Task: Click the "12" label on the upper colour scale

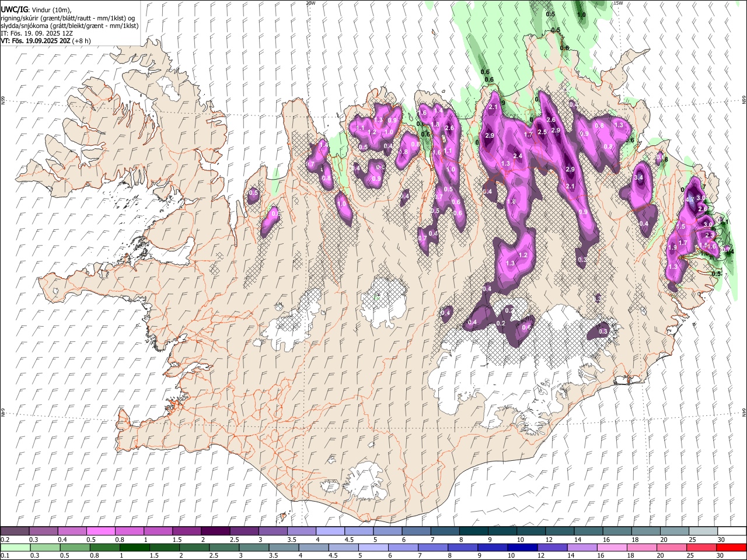Action: point(549,540)
